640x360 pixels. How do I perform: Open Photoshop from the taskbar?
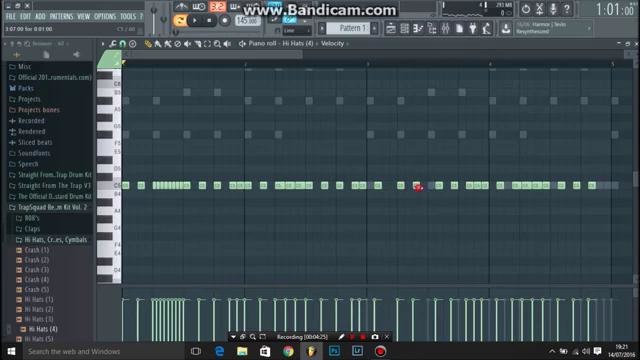(334, 351)
